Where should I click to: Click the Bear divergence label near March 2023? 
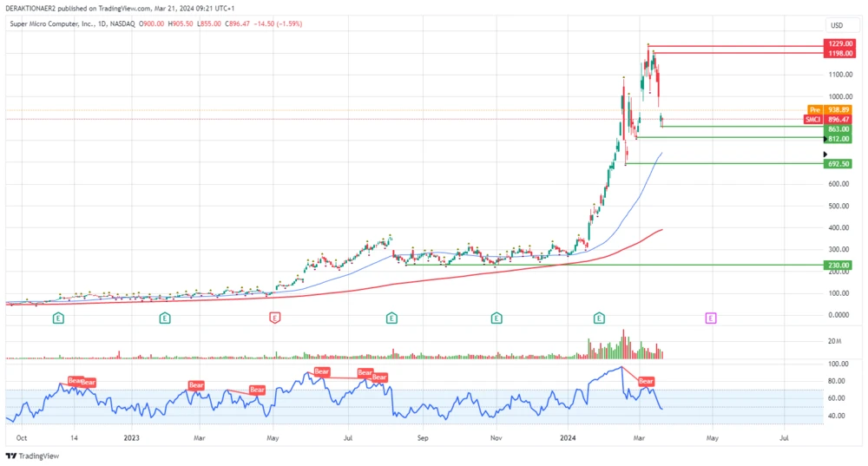pyautogui.click(x=196, y=385)
